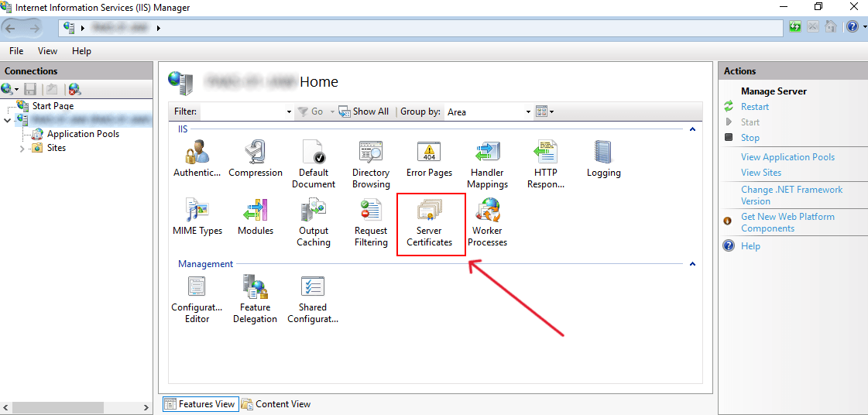Open Handler Mappings feature
The height and width of the screenshot is (415, 868).
tap(487, 164)
